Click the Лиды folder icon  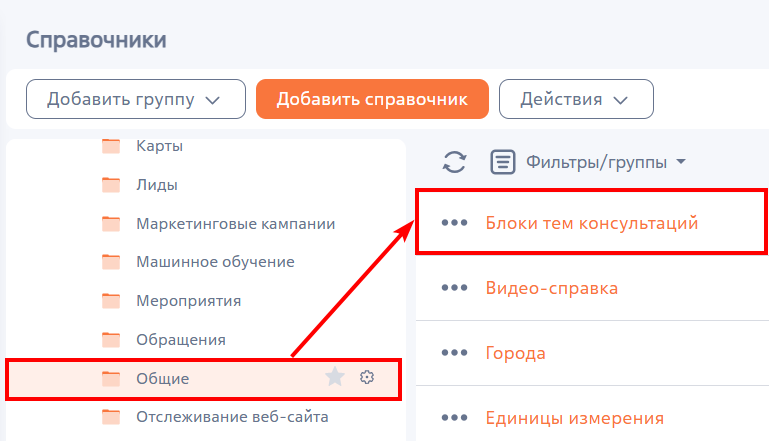(x=111, y=185)
